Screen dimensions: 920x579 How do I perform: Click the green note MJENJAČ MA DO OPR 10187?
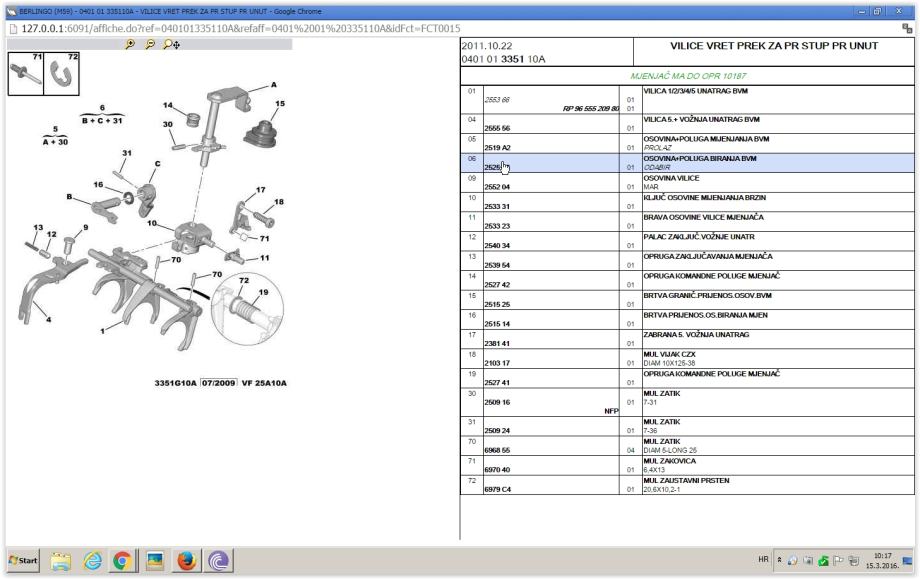[x=688, y=76]
